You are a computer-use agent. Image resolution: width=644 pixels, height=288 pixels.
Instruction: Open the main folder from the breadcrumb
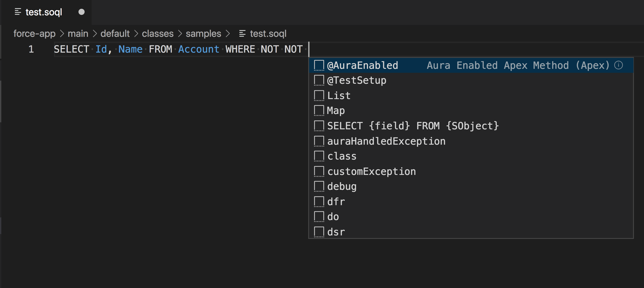[78, 33]
